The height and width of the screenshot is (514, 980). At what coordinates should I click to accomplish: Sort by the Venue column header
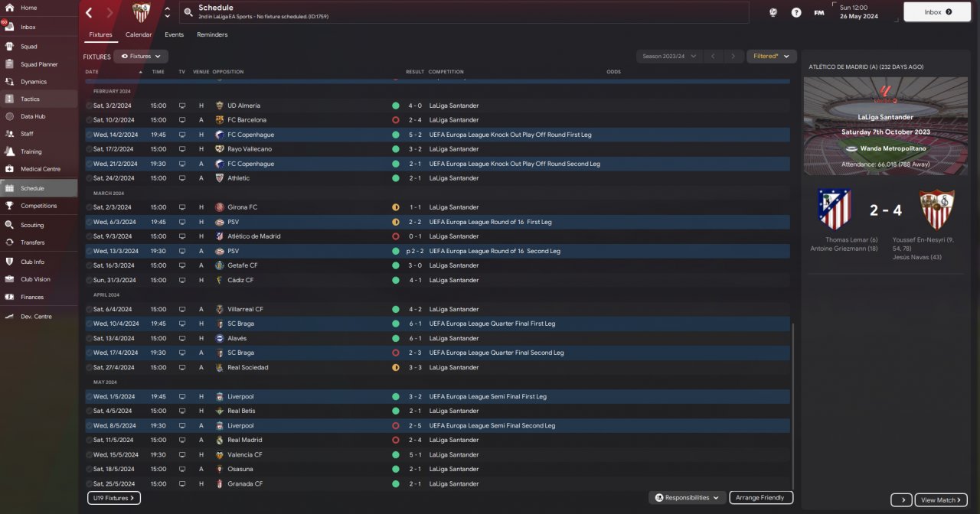click(201, 72)
